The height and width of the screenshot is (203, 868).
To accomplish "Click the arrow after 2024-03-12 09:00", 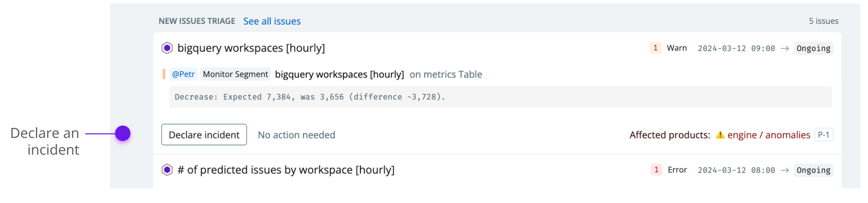I will [785, 48].
